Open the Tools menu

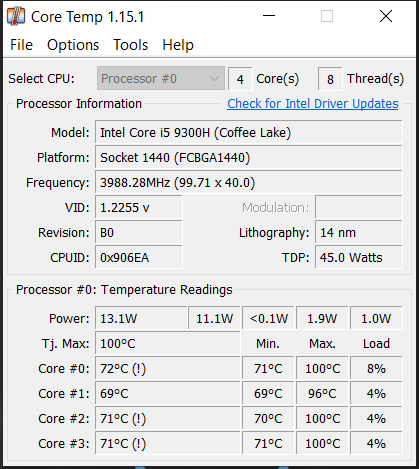(x=130, y=45)
